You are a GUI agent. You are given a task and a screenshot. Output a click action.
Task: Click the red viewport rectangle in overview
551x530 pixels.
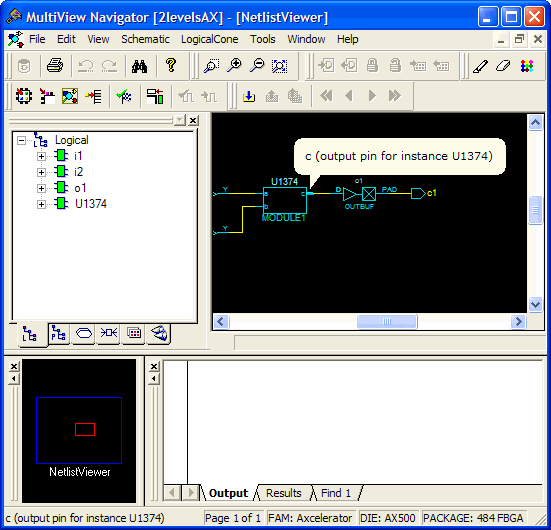click(85, 429)
